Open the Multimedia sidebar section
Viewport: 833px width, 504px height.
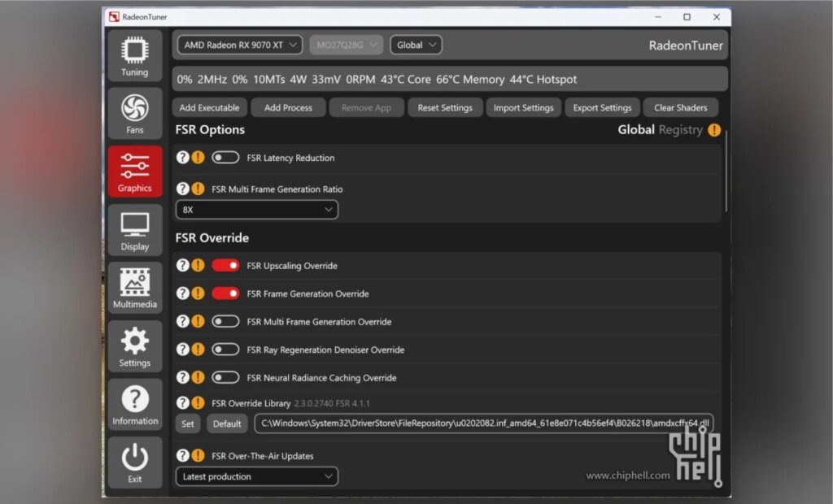point(134,288)
